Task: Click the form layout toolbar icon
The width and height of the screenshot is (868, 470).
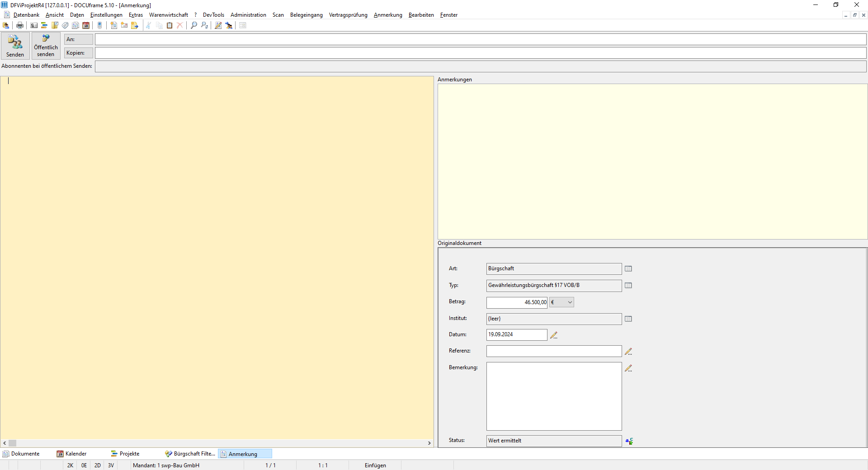Action: pyautogui.click(x=243, y=25)
